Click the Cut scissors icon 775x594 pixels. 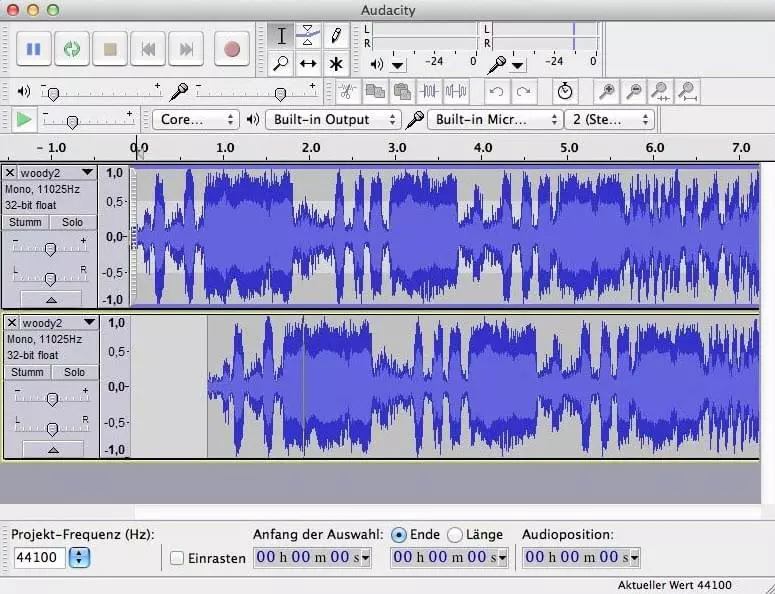click(x=348, y=91)
